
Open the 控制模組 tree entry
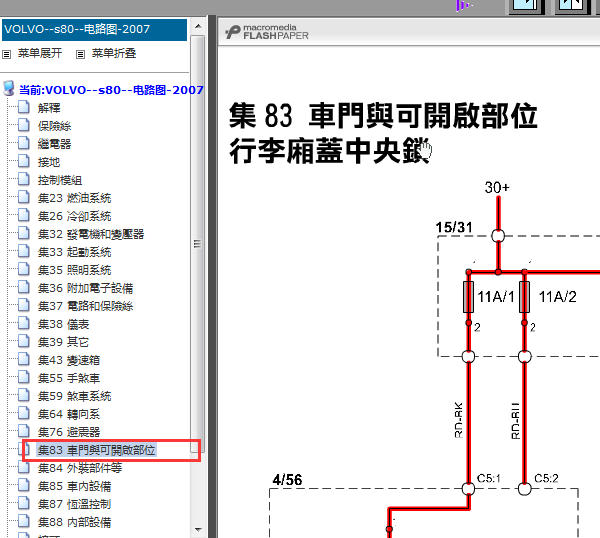click(60, 180)
